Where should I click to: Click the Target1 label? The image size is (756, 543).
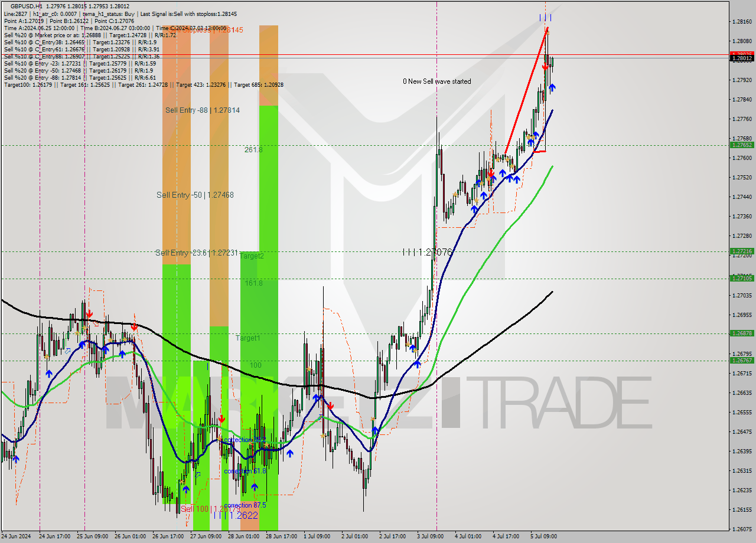point(248,338)
